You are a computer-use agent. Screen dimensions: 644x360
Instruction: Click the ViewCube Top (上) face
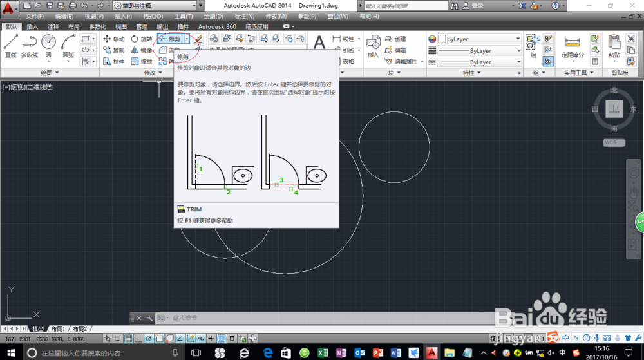(x=614, y=109)
